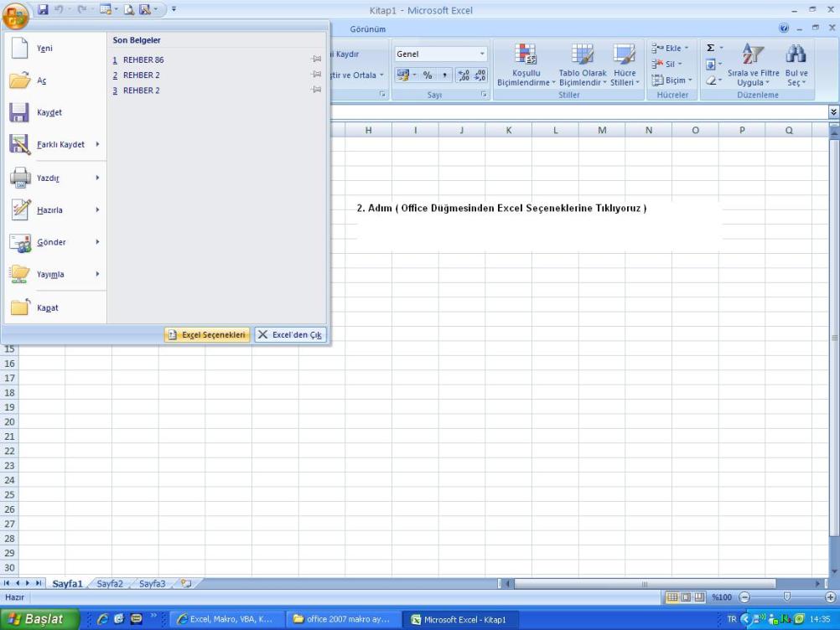Jump to last sheet with navigation arrow
This screenshot has height=630, width=840.
tap(38, 583)
